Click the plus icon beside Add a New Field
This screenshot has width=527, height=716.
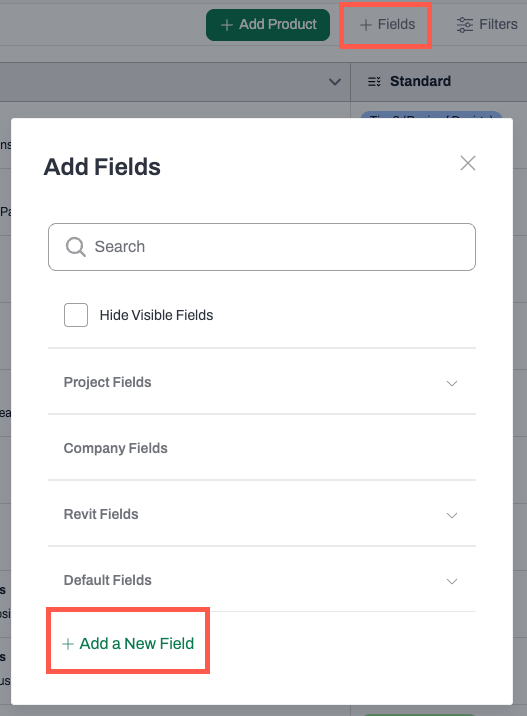tap(68, 644)
